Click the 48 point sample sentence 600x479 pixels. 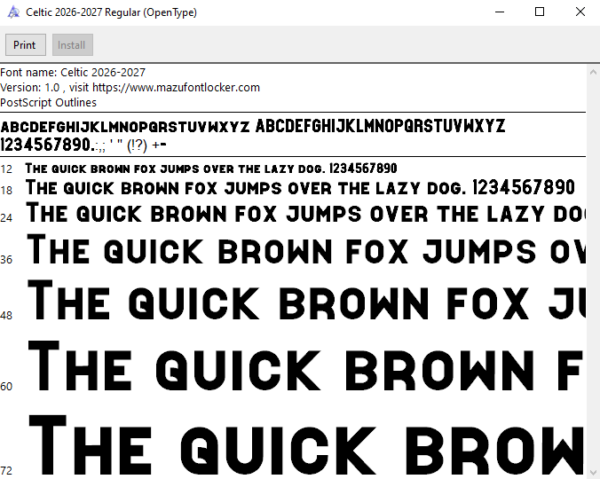pos(307,301)
